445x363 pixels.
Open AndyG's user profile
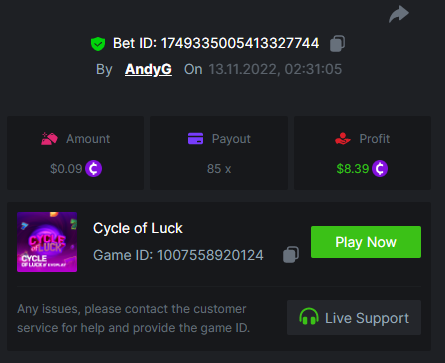pos(148,69)
